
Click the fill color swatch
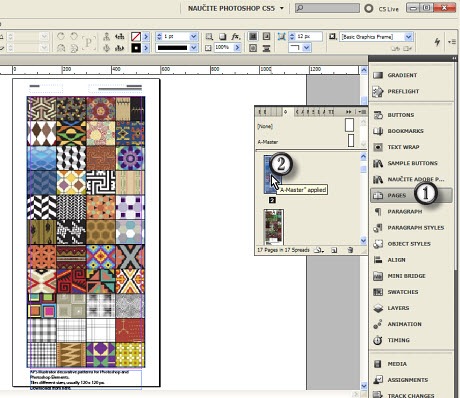click(136, 36)
